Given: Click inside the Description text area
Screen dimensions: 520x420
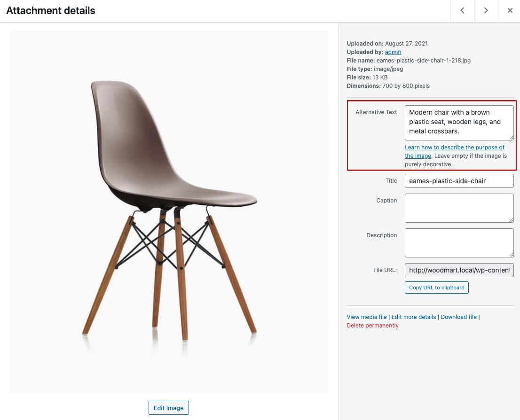Looking at the screenshot, I should pos(459,242).
